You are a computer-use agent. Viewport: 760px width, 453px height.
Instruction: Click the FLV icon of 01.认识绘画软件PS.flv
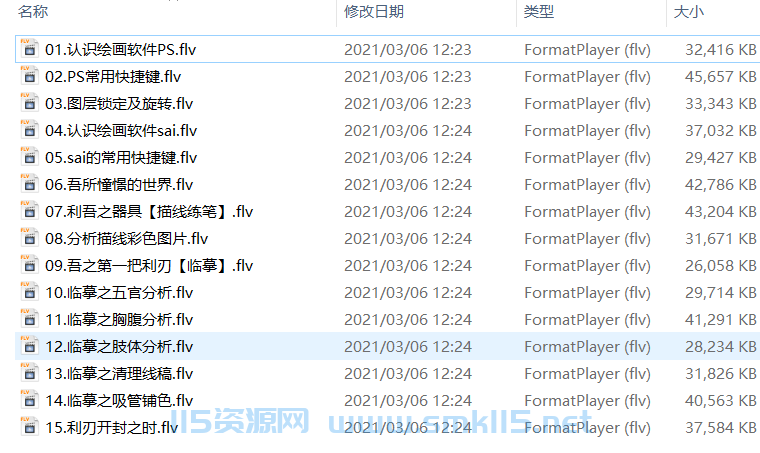[29, 49]
